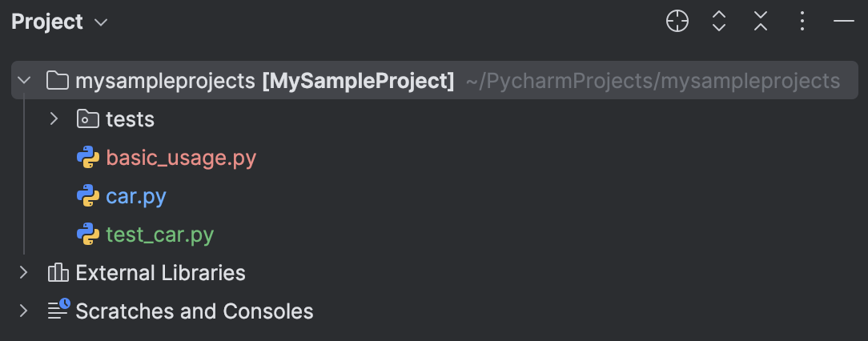Expand the External Libraries node
868x341 pixels.
(24, 273)
